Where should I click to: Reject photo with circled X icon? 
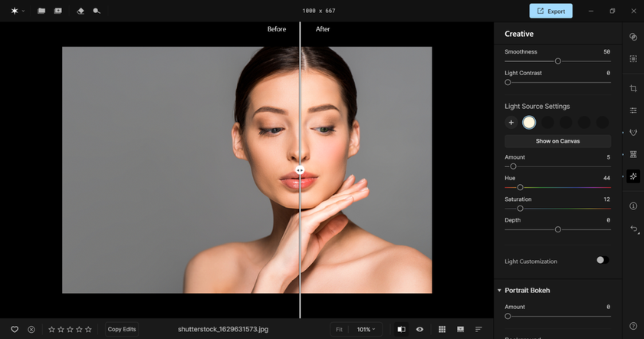pos(31,329)
